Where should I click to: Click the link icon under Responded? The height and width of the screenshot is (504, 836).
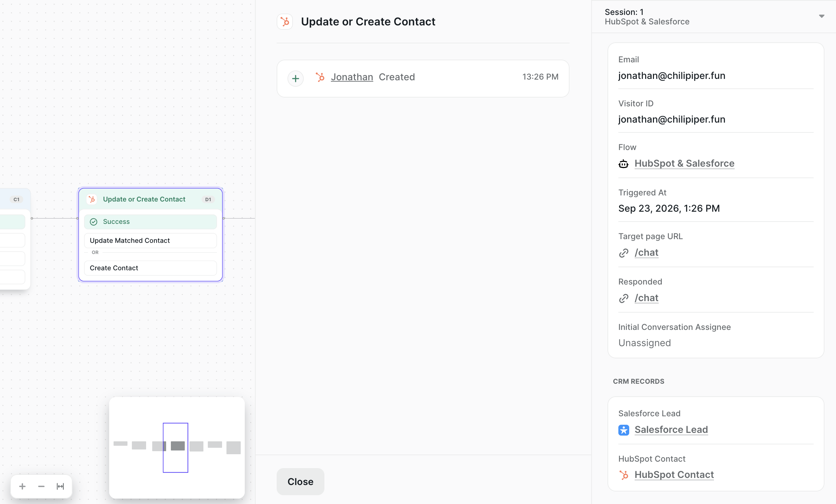click(623, 298)
